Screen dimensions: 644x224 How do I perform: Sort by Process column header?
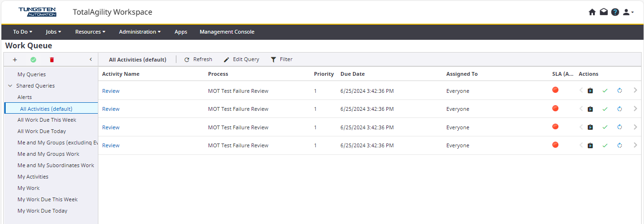[x=218, y=74]
